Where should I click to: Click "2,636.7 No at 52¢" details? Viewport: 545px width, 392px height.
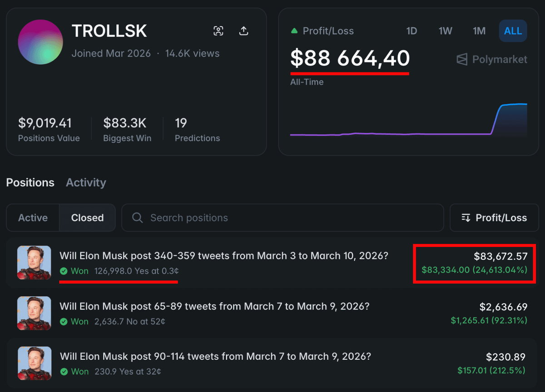coord(130,321)
